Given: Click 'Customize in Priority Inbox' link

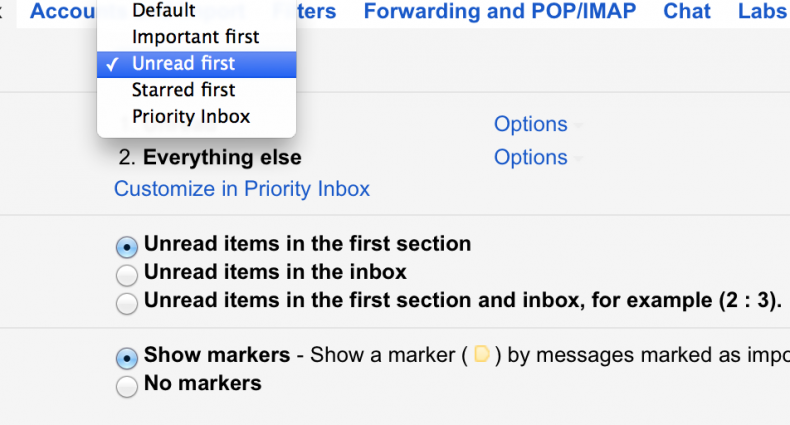Looking at the screenshot, I should (x=242, y=189).
